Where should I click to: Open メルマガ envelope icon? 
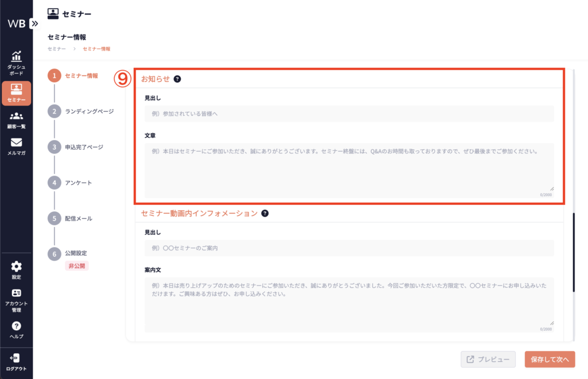(16, 143)
